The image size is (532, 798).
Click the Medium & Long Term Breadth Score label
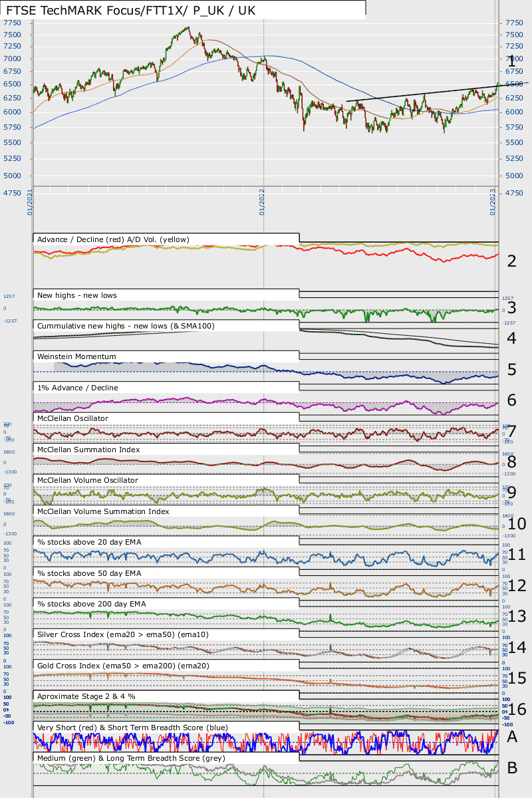[131, 758]
